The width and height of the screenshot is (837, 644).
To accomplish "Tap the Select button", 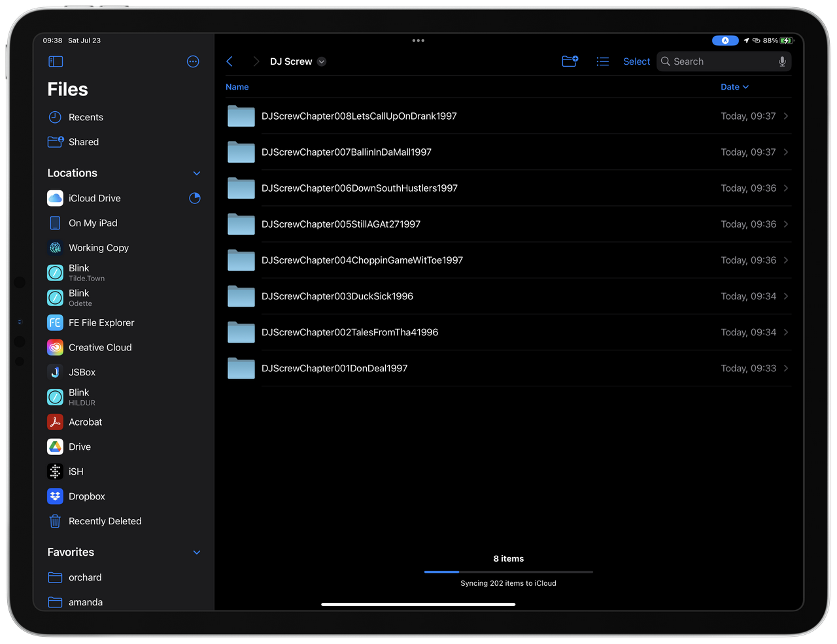I will click(x=636, y=61).
